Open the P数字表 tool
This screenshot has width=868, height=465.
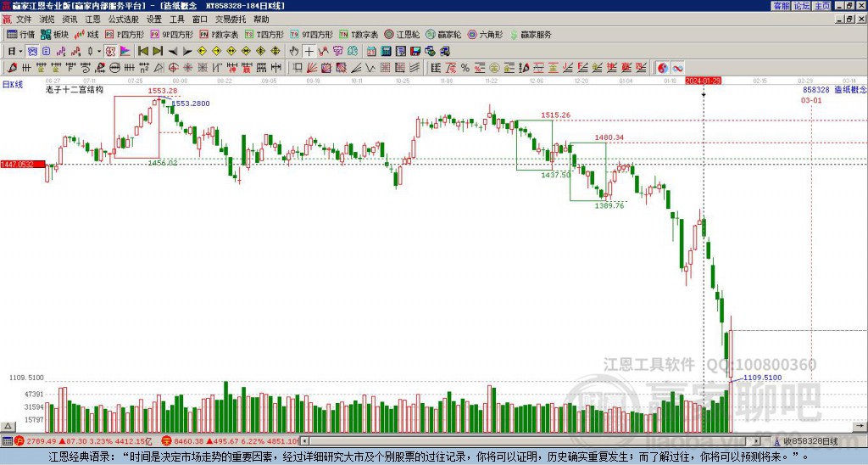[219, 34]
